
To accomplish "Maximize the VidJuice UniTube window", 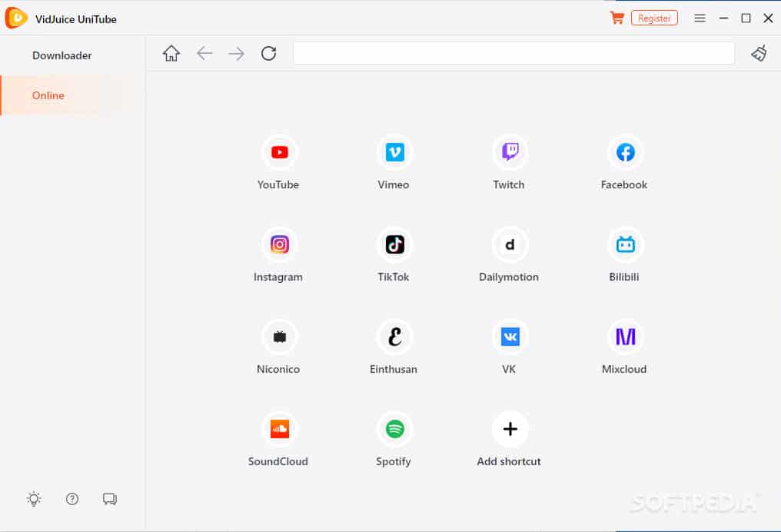I will click(746, 18).
